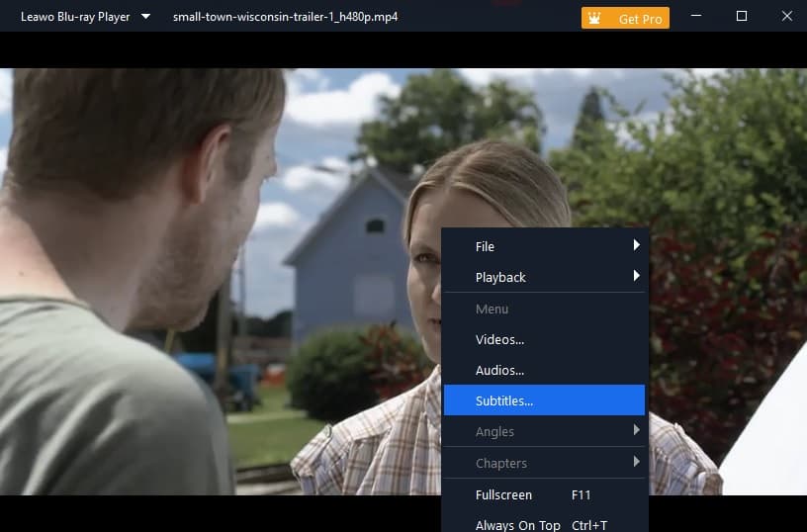
Task: Click the Angles menu entry
Action: click(x=544, y=431)
